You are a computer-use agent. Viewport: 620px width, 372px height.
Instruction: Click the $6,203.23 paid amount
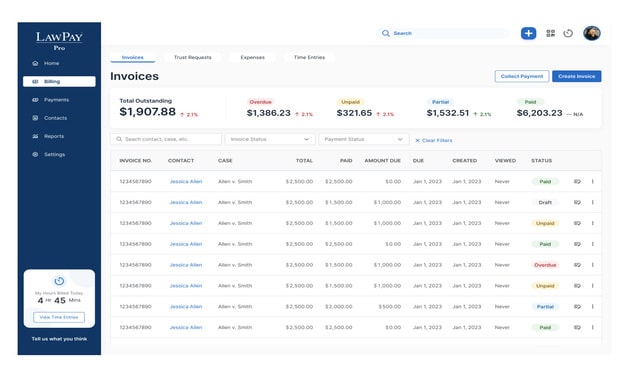pyautogui.click(x=539, y=113)
